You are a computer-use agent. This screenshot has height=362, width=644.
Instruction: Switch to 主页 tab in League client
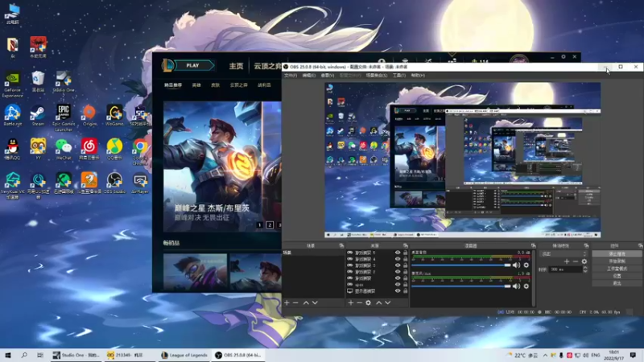point(236,66)
